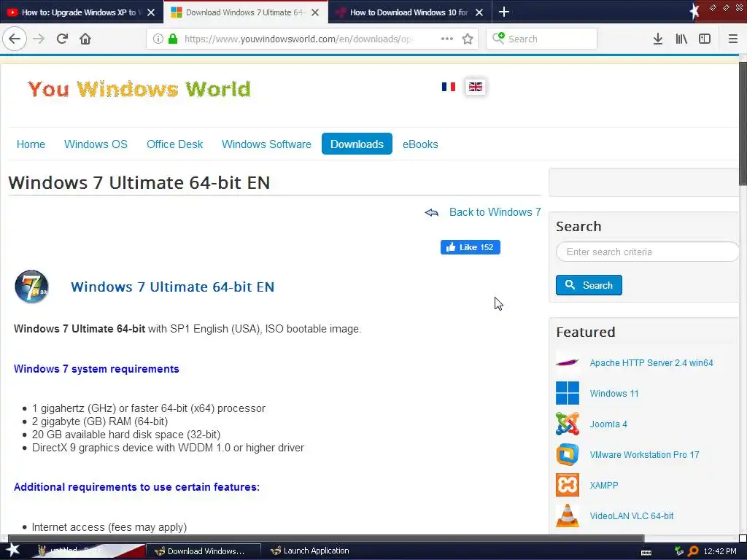747x560 pixels.
Task: Switch to the How to Download Windows 10 tab
Action: [410, 12]
